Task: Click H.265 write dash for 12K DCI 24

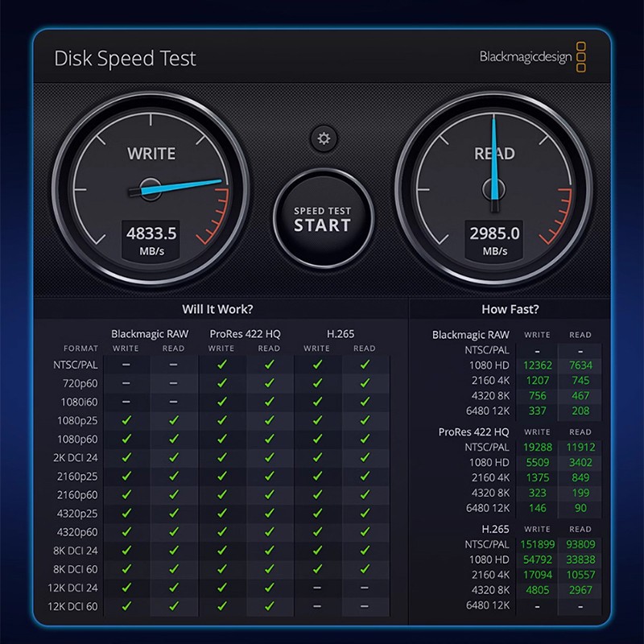Action: click(x=317, y=588)
